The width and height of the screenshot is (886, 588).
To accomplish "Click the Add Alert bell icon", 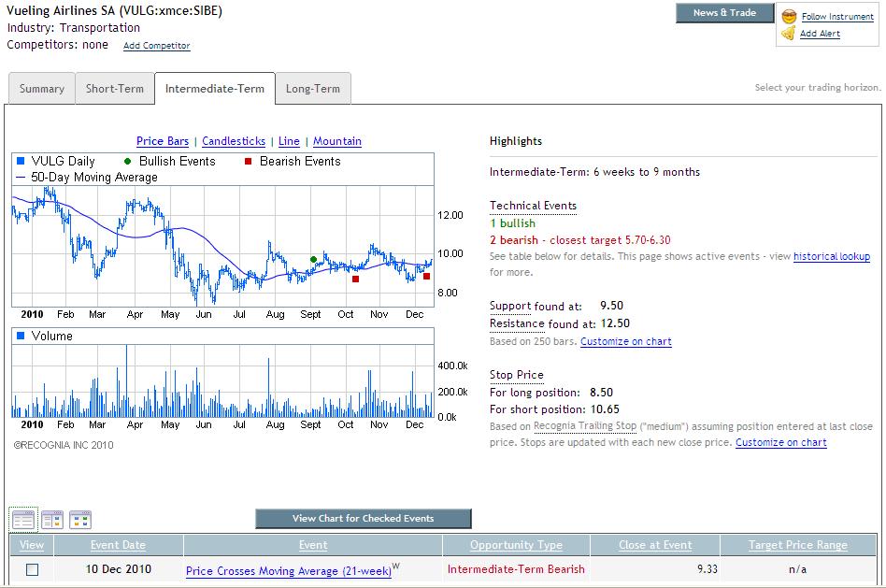I will point(789,34).
